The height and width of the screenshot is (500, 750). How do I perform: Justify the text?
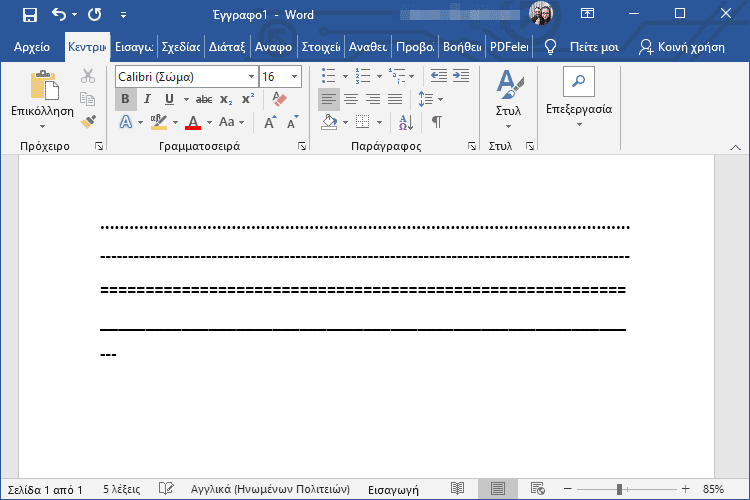(x=395, y=99)
